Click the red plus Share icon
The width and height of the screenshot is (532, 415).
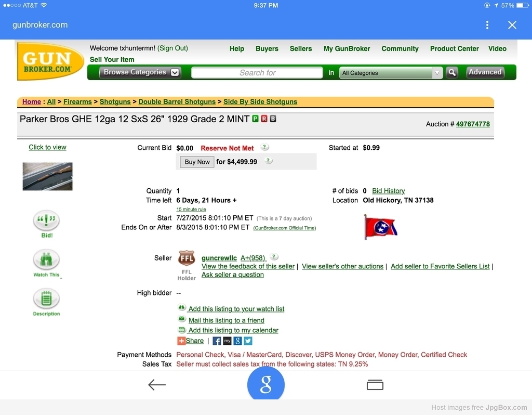181,341
